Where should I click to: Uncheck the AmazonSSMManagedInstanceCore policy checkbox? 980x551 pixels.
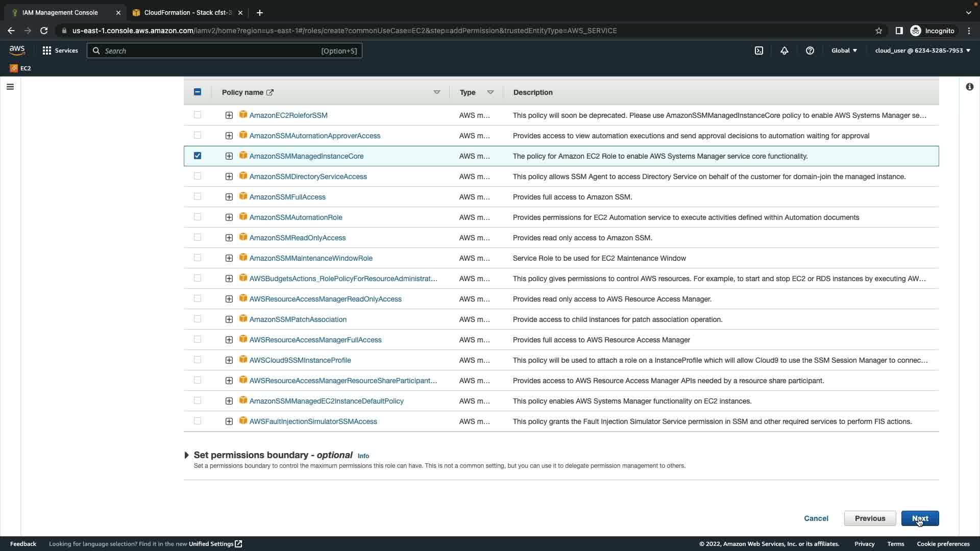(x=198, y=156)
